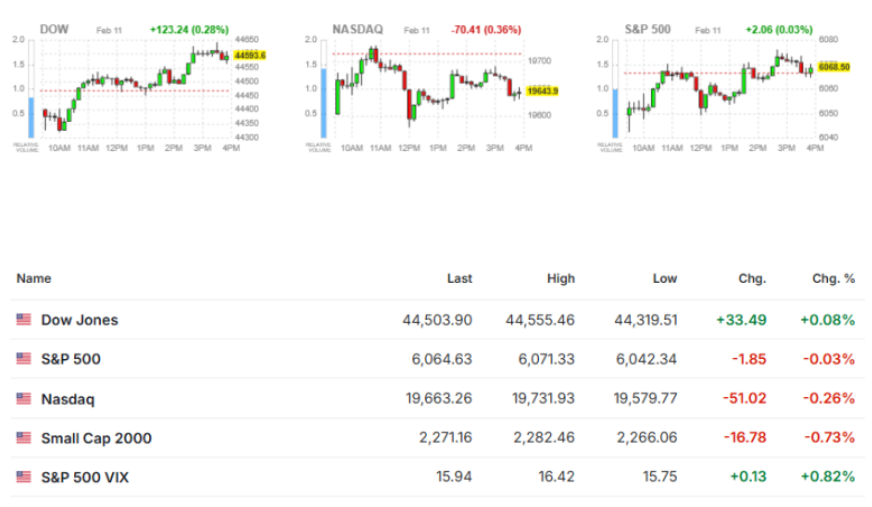The height and width of the screenshot is (507, 872).
Task: Open the S&P 500 index link in table
Action: pos(71,359)
